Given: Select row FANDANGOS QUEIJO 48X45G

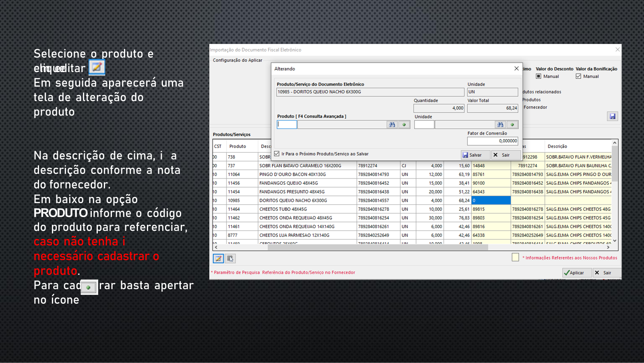Looking at the screenshot, I should (412, 183).
